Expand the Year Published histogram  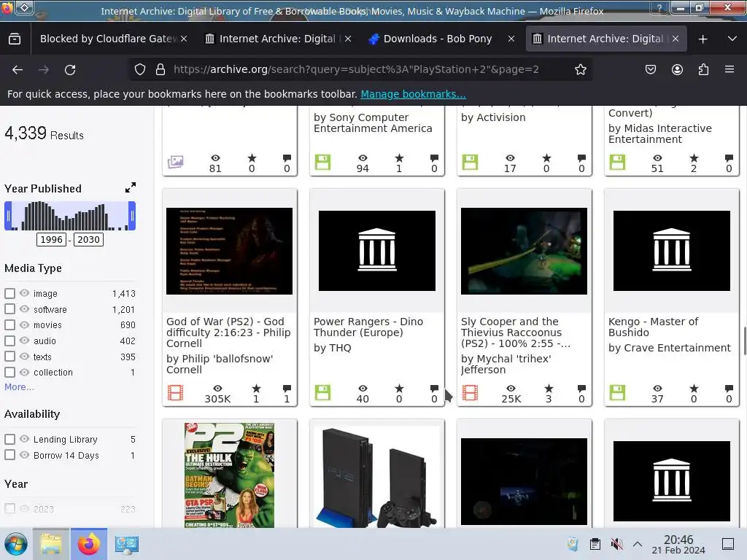click(x=131, y=187)
